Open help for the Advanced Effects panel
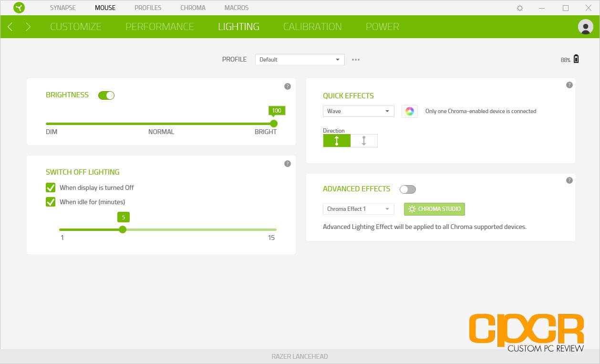 click(x=569, y=180)
